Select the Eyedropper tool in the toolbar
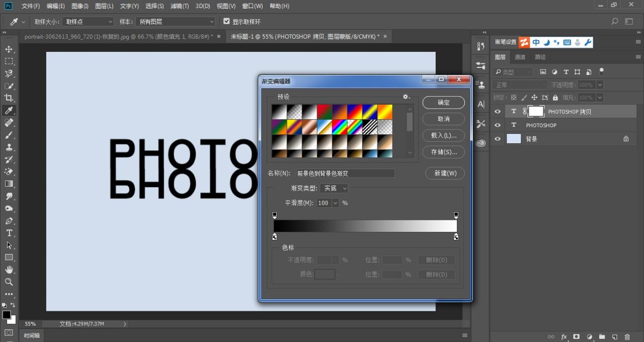This screenshot has height=342, width=644. click(x=9, y=111)
